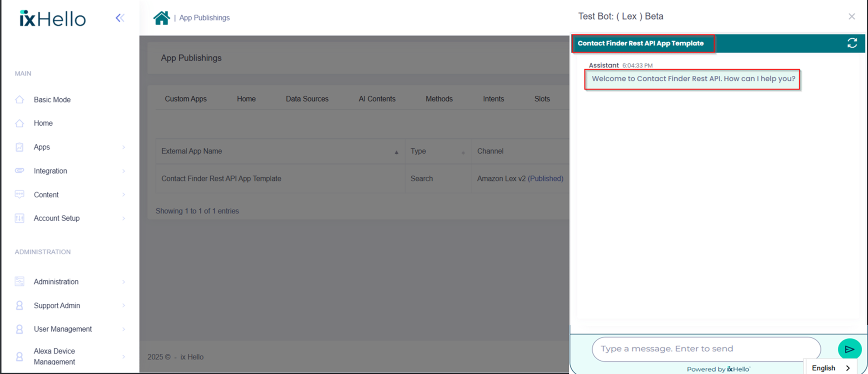The image size is (868, 374).
Task: Click the home breadcrumb icon
Action: coord(161,18)
